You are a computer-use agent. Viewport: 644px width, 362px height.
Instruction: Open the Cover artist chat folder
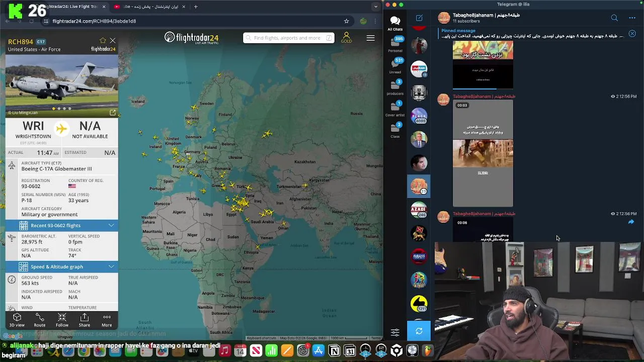pyautogui.click(x=395, y=109)
